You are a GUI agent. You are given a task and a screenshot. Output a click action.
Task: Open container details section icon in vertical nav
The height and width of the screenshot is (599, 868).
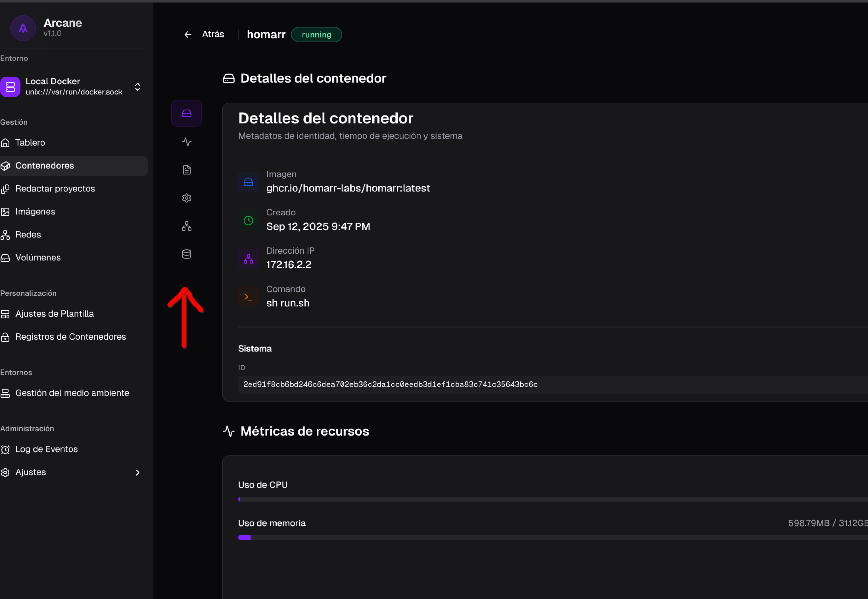(186, 113)
